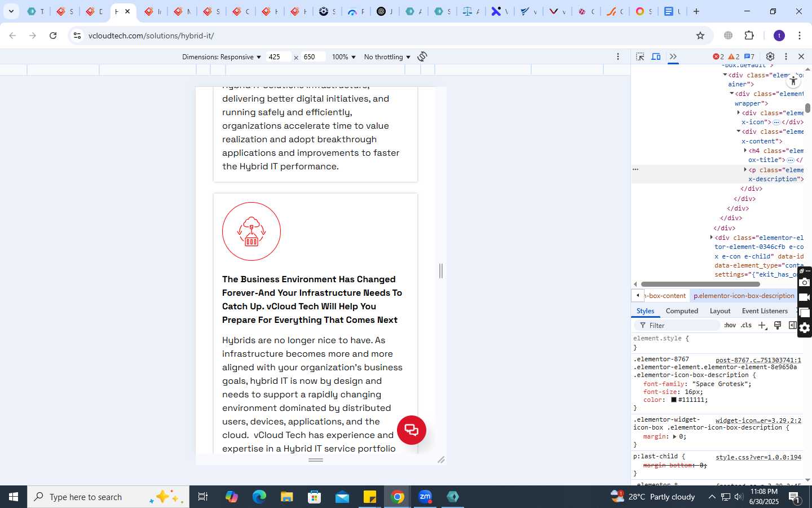Expand the x-icon div node
The width and height of the screenshot is (812, 508).
[739, 113]
